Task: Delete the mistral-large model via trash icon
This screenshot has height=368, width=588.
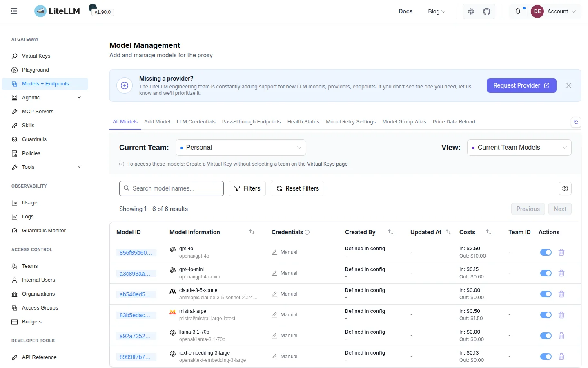Action: pyautogui.click(x=561, y=315)
